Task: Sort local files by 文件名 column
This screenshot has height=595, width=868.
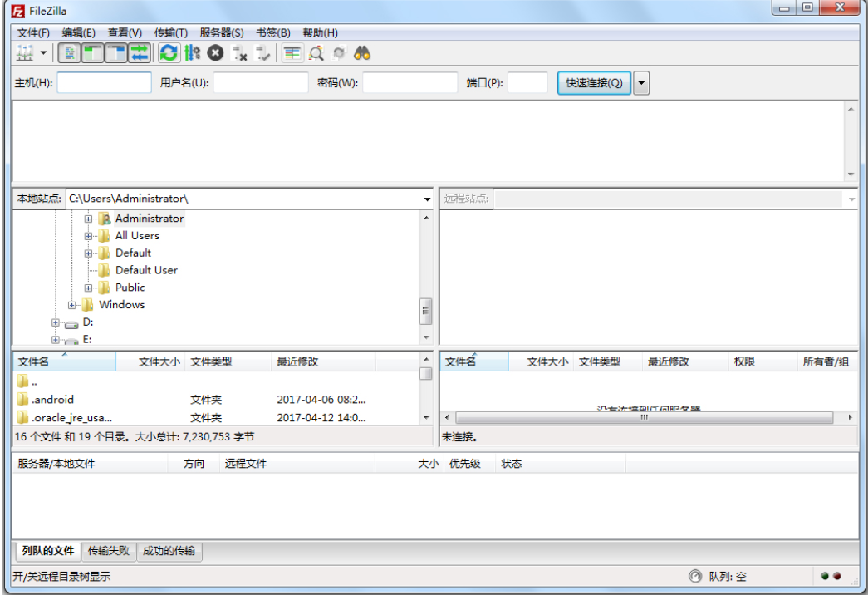Action: coord(65,361)
